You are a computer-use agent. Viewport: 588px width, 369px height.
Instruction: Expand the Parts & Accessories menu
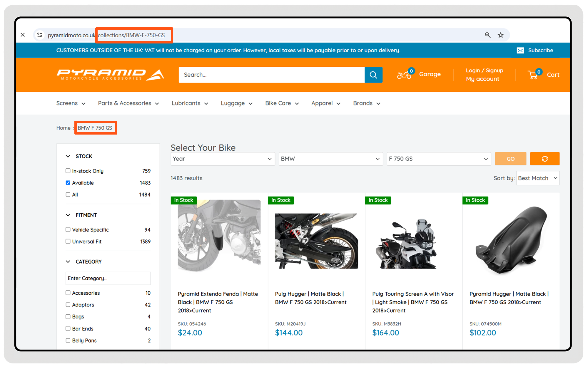(x=128, y=103)
